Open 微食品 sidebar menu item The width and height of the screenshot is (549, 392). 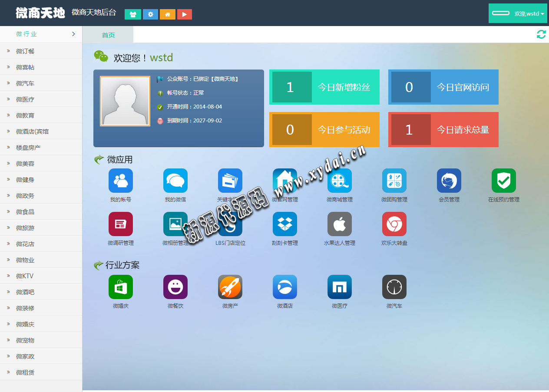[41, 211]
